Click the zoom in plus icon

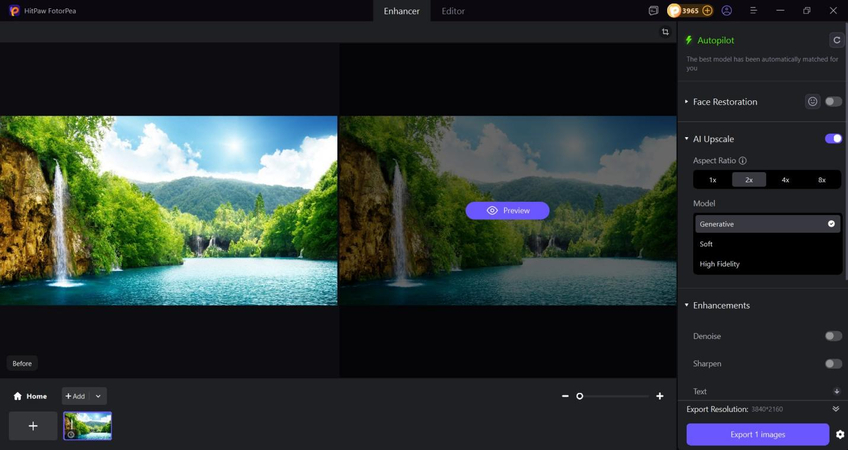point(660,396)
